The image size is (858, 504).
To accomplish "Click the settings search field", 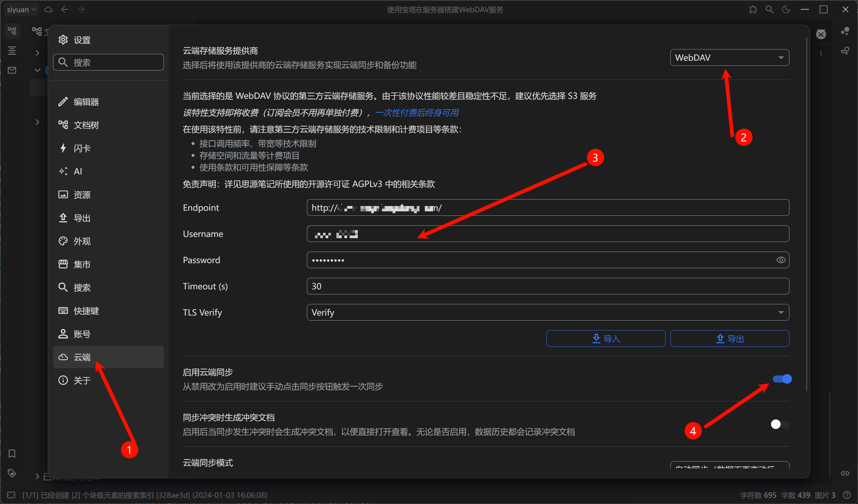I will (x=108, y=62).
